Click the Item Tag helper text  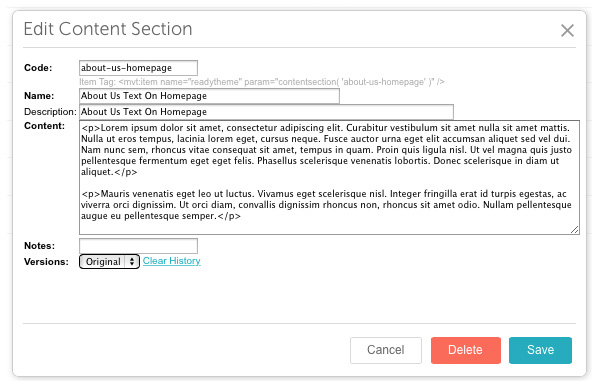262,82
